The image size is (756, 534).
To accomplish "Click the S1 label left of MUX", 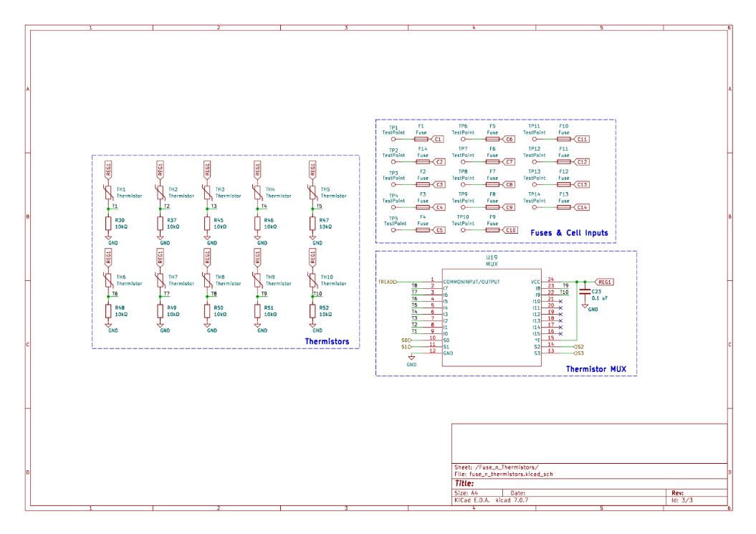I will pyautogui.click(x=406, y=347).
